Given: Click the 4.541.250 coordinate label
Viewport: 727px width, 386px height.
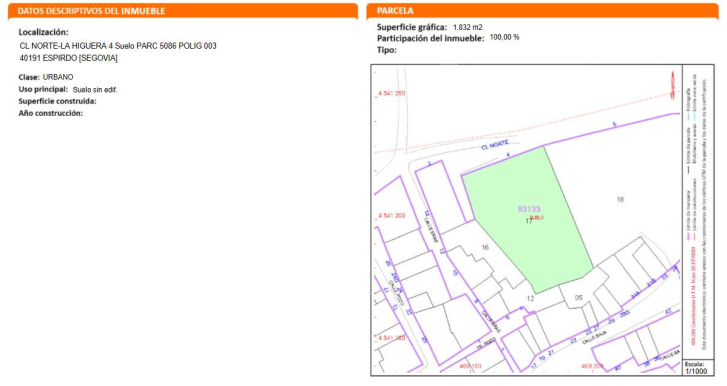Looking at the screenshot, I should pos(391,93).
